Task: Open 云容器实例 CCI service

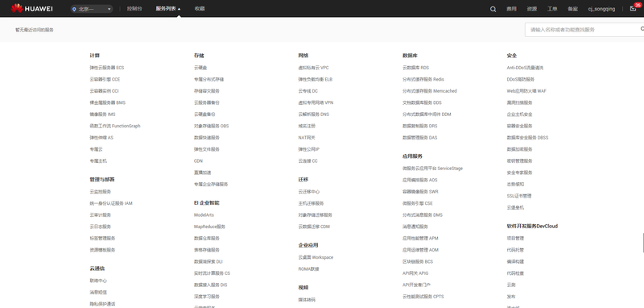Action: [104, 91]
